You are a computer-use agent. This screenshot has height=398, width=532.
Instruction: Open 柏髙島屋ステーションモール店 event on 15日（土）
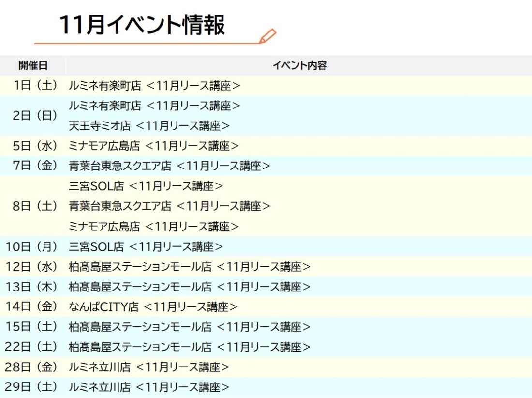[189, 327]
